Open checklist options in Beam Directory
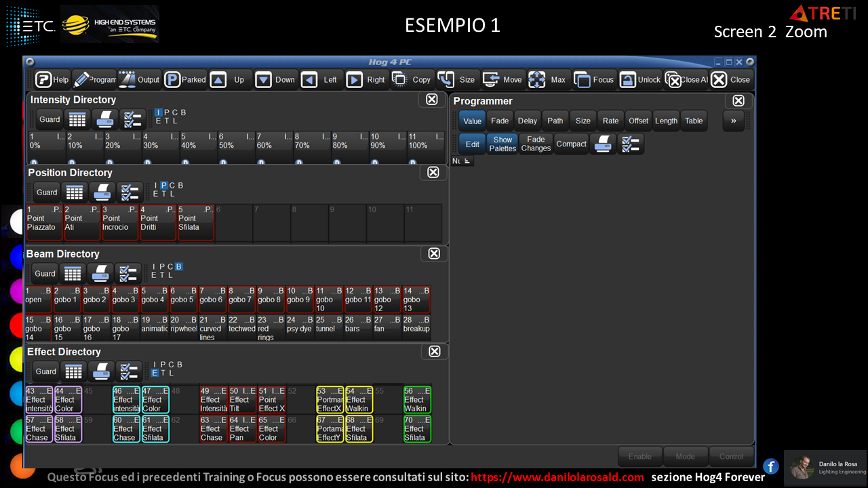Screen dimensions: 868x488 [x=128, y=274]
